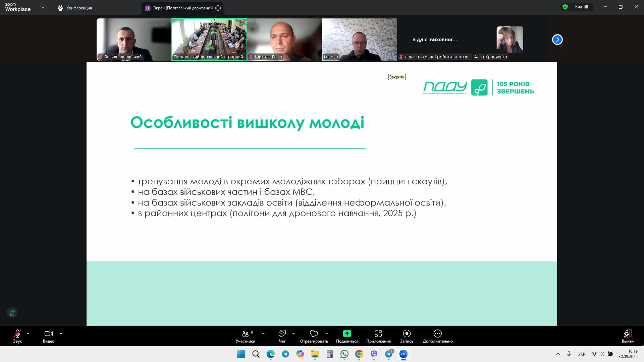Image resolution: width=644 pixels, height=362 pixels.
Task: Select Василь Ільницький video thumbnail
Action: tap(134, 40)
